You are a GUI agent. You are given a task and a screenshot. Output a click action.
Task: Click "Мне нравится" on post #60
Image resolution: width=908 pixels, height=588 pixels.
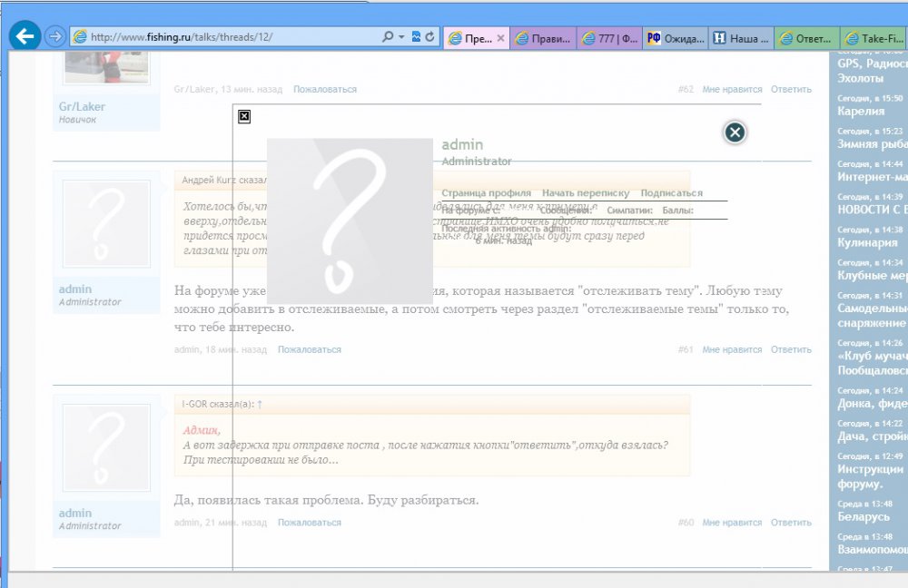[x=732, y=523]
